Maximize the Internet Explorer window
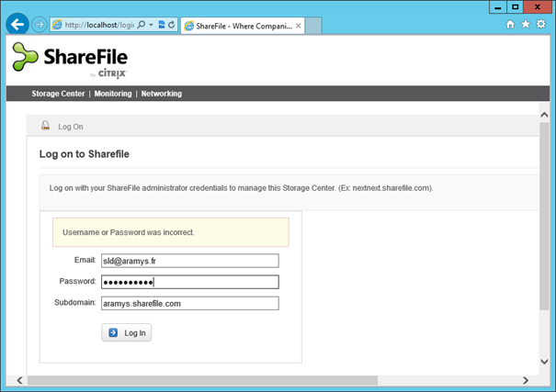 pyautogui.click(x=515, y=7)
